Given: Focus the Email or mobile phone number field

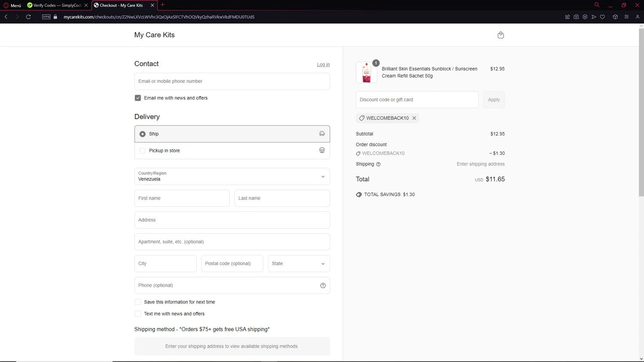Looking at the screenshot, I should click(x=232, y=81).
